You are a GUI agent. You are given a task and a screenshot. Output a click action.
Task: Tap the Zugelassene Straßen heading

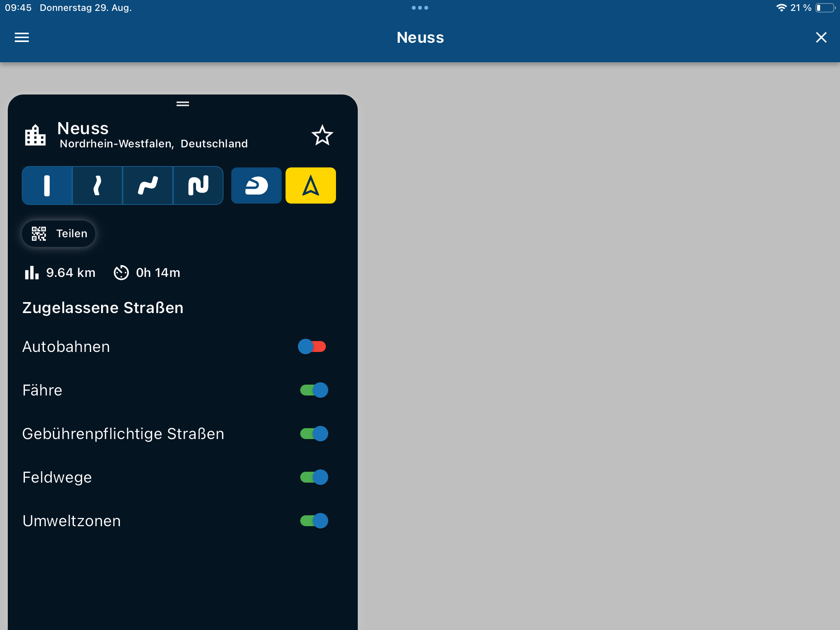coord(103,308)
